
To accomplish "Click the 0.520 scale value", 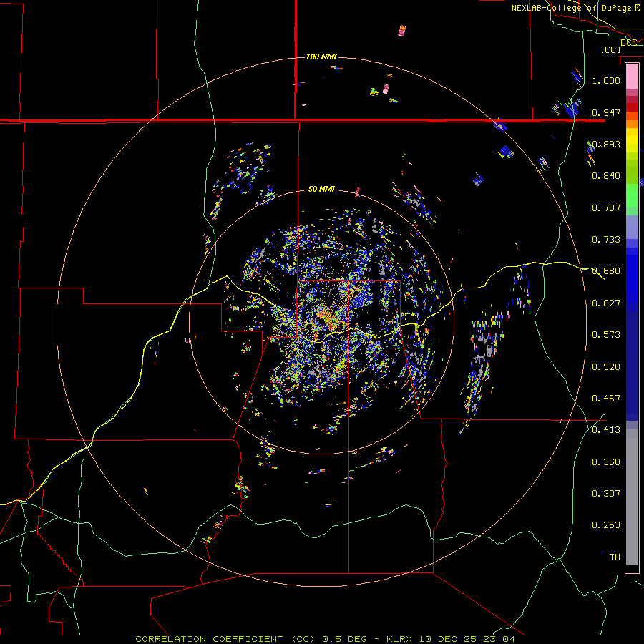I will (x=606, y=367).
